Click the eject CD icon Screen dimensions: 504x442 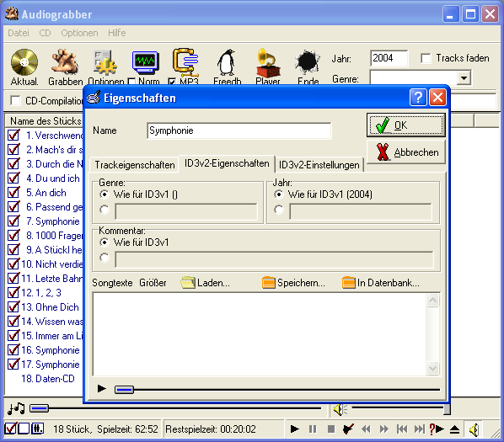[x=454, y=429]
